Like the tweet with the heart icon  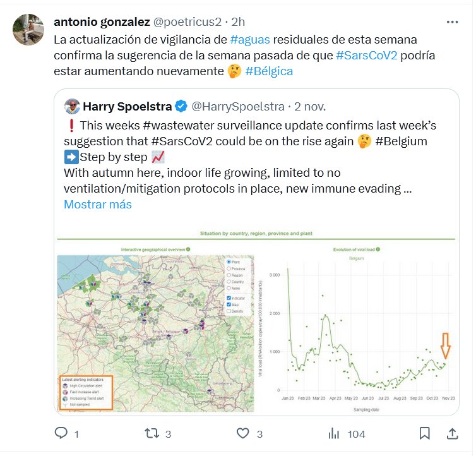coord(243,433)
